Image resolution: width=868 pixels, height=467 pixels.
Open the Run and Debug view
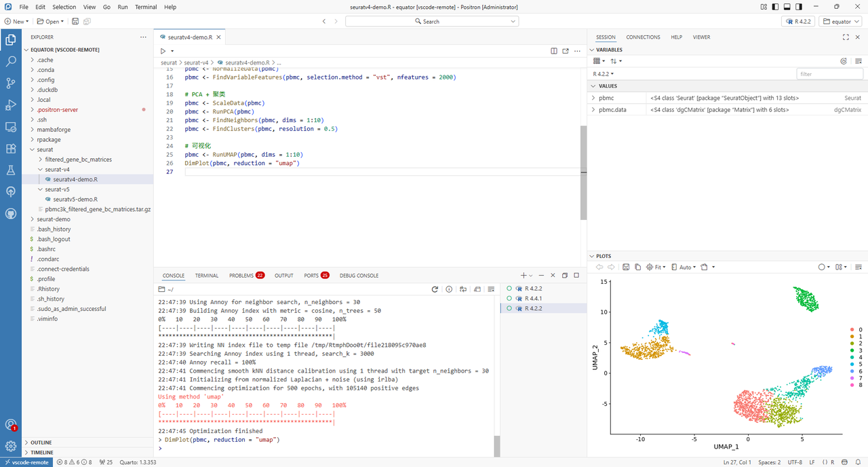click(x=11, y=105)
